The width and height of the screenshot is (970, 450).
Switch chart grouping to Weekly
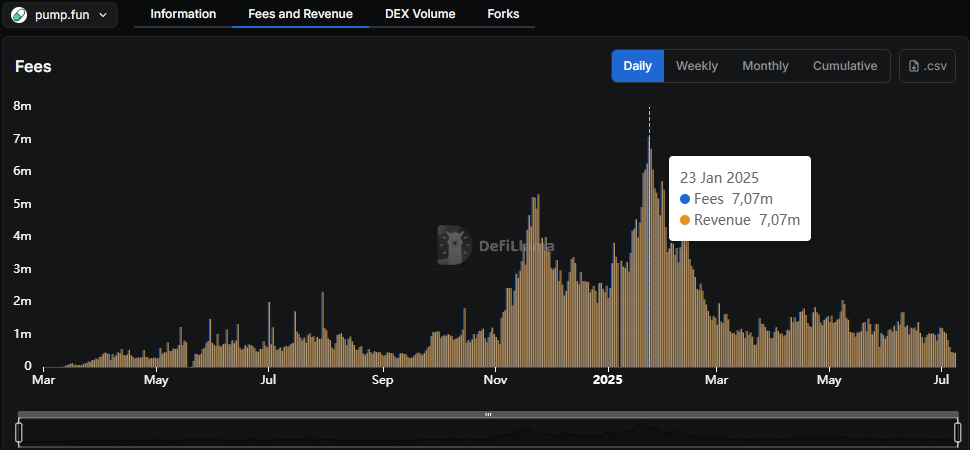(697, 66)
